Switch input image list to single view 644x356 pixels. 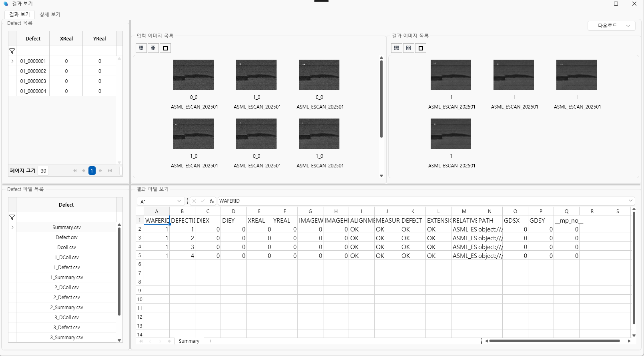[165, 48]
